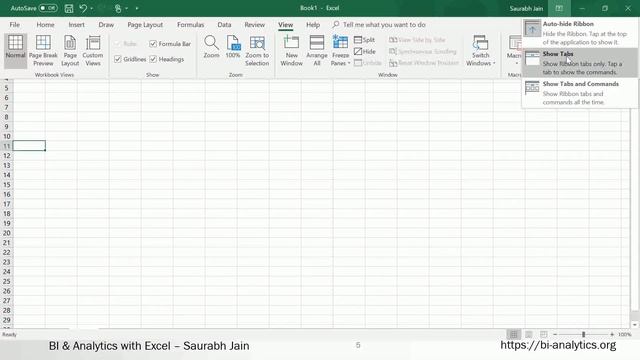640x360 pixels.
Task: Click the Undo button
Action: click(83, 8)
